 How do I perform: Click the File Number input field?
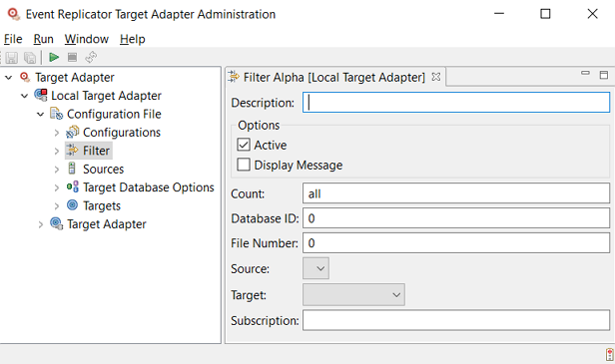coord(456,243)
